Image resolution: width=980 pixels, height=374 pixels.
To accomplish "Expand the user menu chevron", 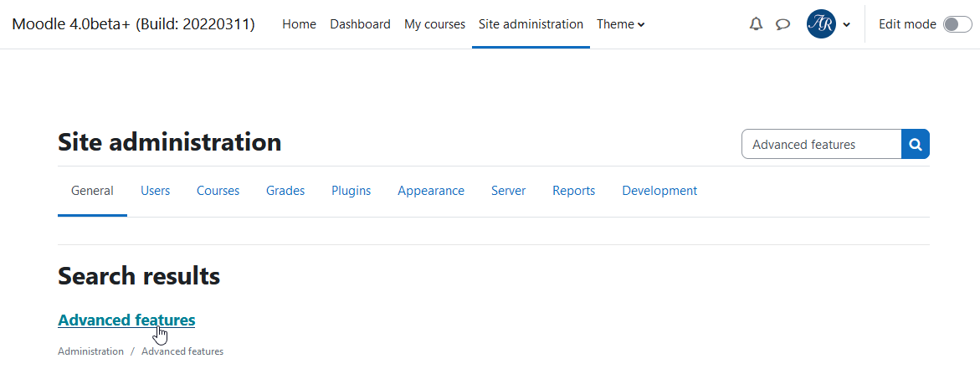I will 846,25.
